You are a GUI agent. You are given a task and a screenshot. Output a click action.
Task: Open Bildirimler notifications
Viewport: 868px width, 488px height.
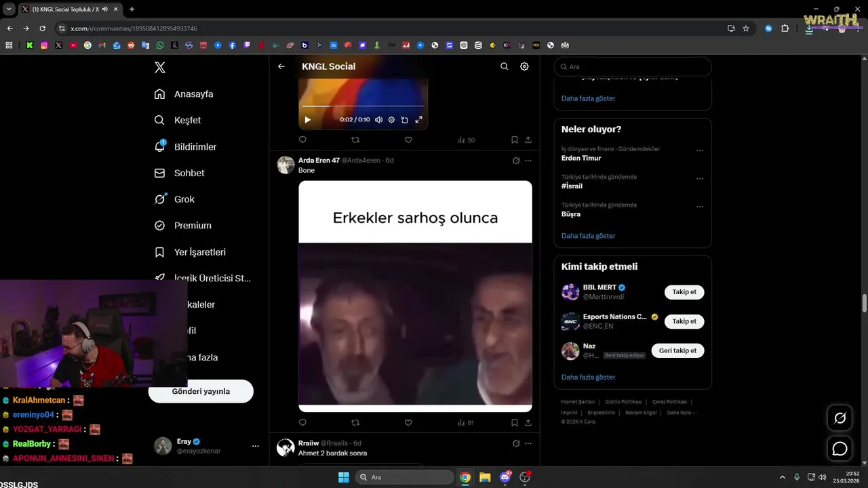(185, 146)
